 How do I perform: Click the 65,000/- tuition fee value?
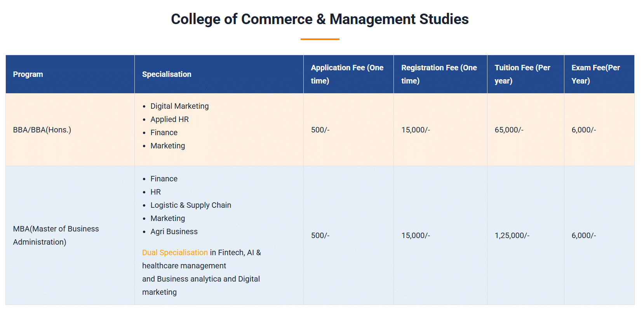click(509, 130)
